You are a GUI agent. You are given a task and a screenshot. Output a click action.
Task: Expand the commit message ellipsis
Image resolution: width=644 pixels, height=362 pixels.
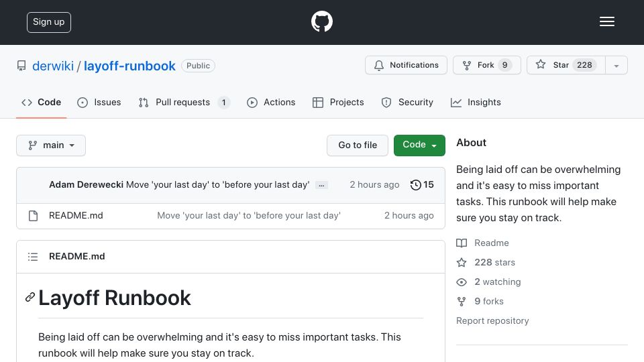pyautogui.click(x=321, y=185)
